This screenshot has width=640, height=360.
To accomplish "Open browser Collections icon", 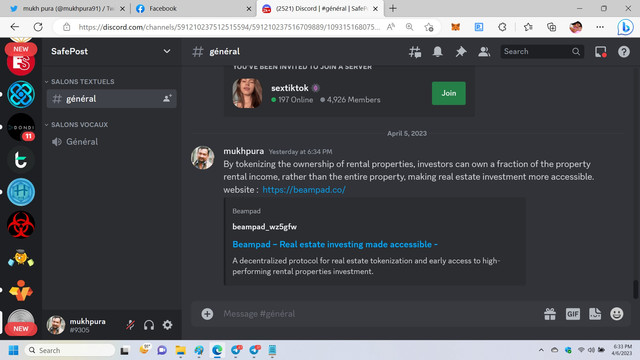I will pyautogui.click(x=551, y=27).
